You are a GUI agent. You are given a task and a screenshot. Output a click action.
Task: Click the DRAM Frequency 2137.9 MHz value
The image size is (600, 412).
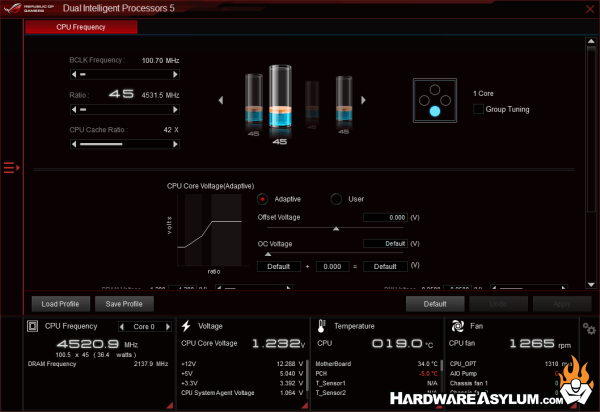coord(151,364)
